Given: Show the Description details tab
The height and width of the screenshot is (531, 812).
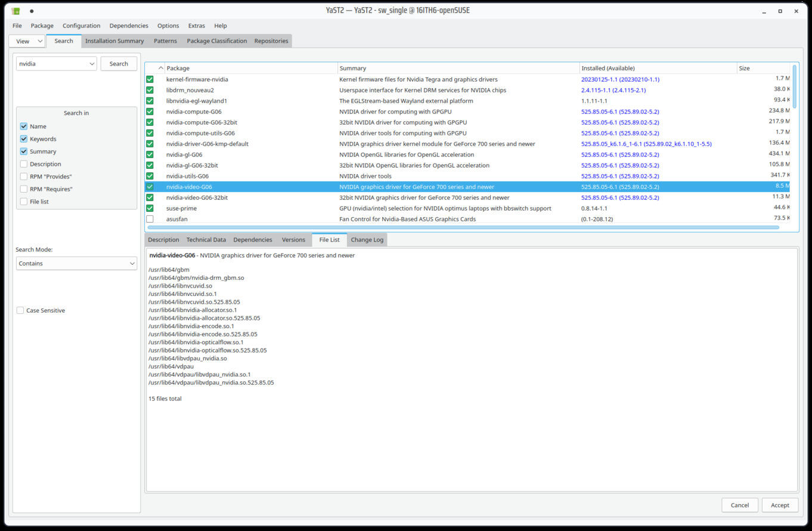Looking at the screenshot, I should (x=163, y=240).
